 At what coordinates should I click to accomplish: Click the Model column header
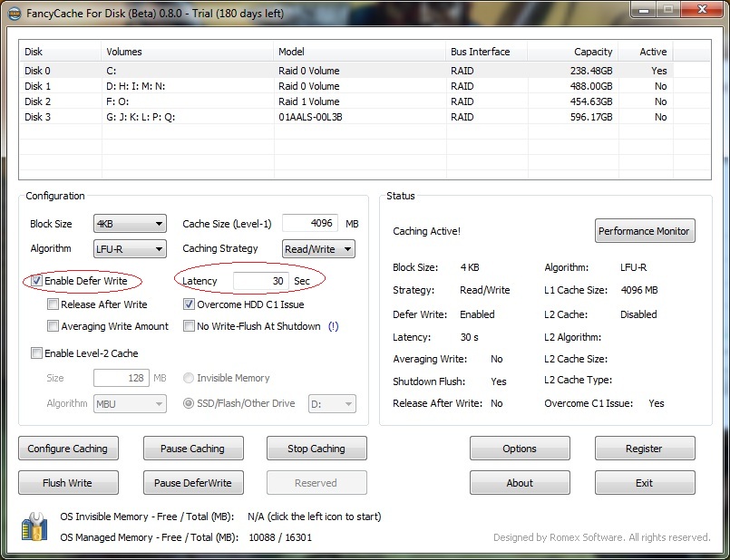359,52
